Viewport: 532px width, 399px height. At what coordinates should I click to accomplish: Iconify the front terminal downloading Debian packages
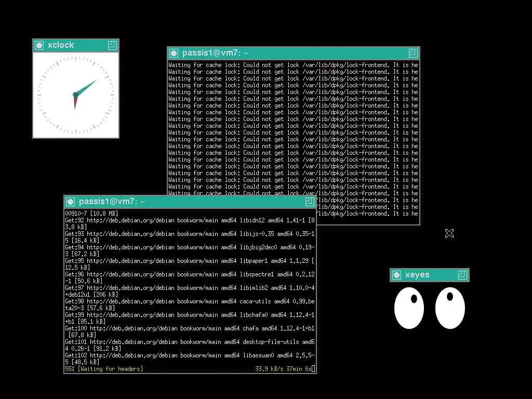tap(71, 202)
